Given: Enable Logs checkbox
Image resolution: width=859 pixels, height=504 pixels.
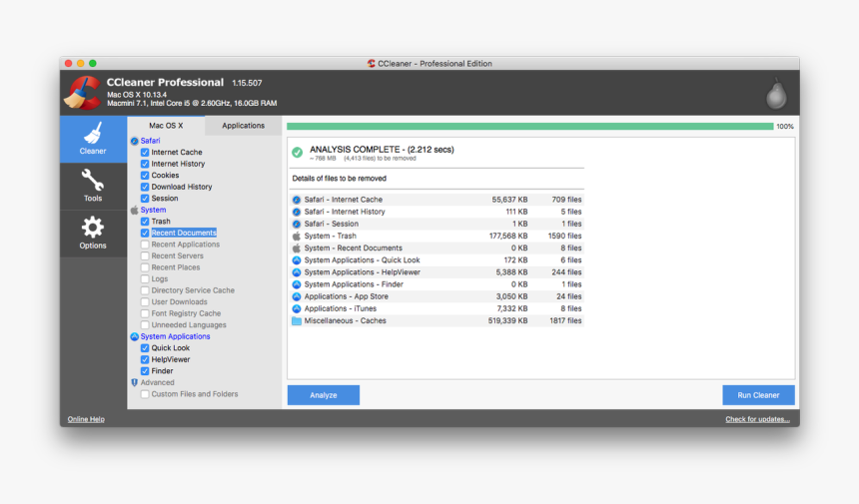Looking at the screenshot, I should (145, 279).
